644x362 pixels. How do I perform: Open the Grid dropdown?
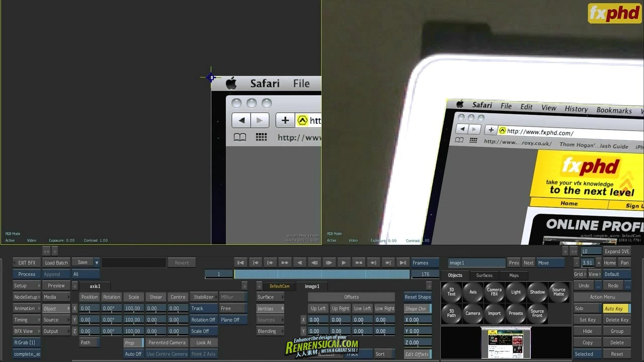(580, 275)
